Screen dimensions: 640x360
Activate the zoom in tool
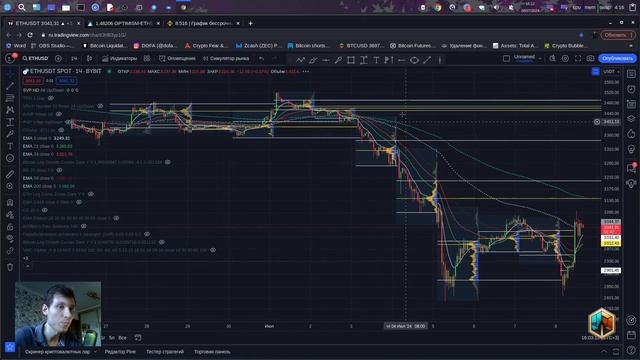tap(10, 186)
